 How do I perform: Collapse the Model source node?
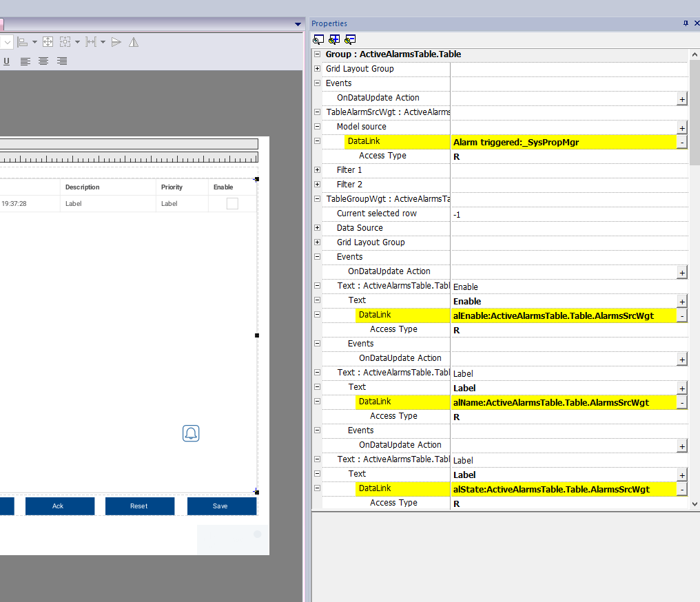(x=317, y=126)
